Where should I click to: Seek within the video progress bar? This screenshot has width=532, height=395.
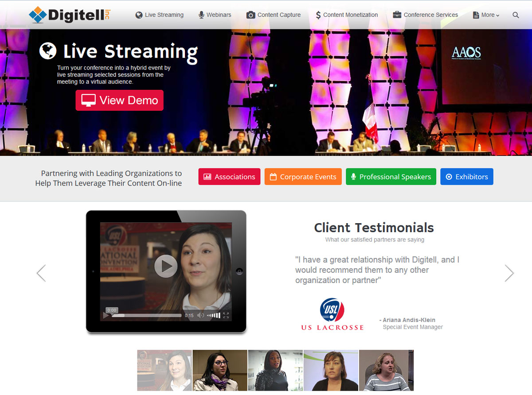146,315
